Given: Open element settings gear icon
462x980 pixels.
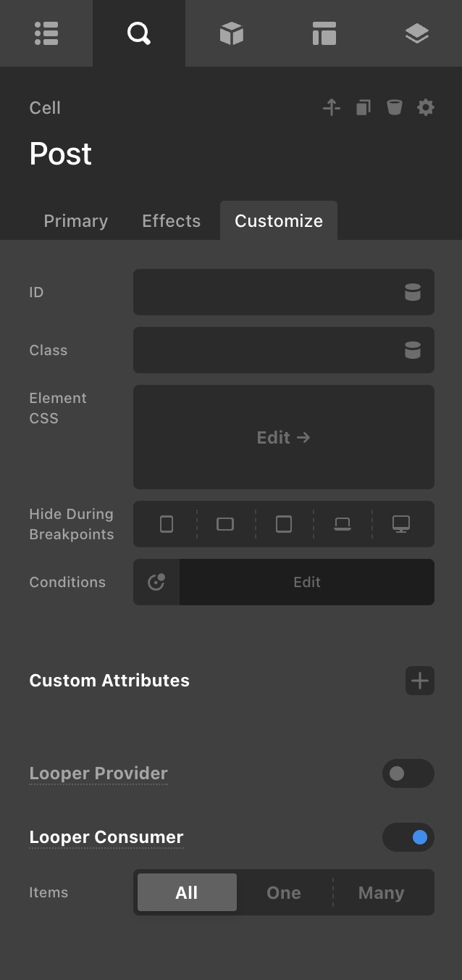Looking at the screenshot, I should click(x=426, y=108).
